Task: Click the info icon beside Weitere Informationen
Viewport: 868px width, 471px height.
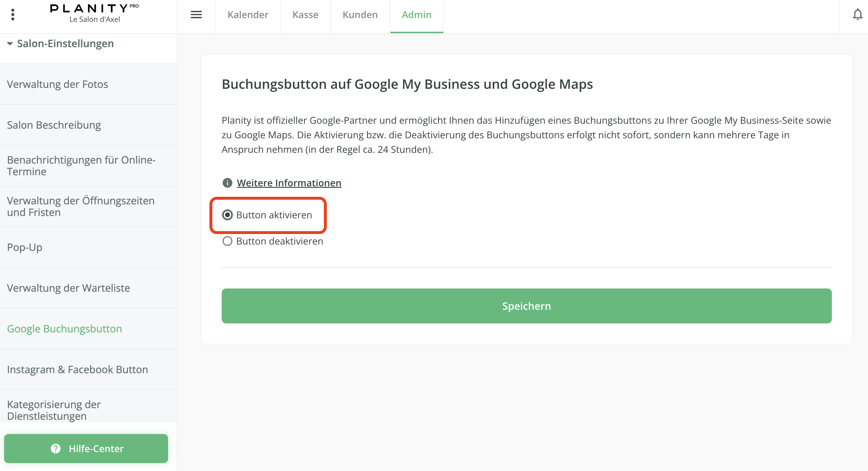Action: [x=227, y=183]
